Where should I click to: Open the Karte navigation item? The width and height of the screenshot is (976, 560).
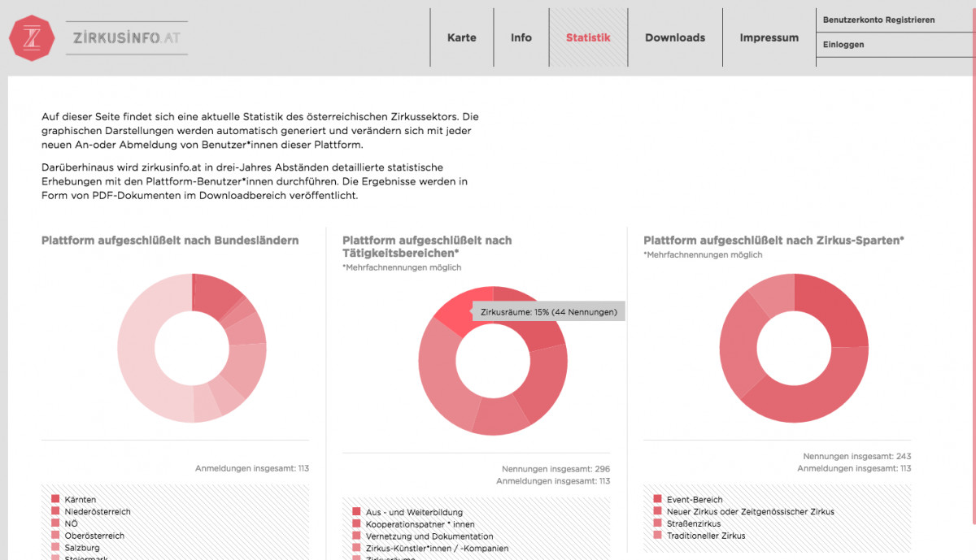pos(462,37)
